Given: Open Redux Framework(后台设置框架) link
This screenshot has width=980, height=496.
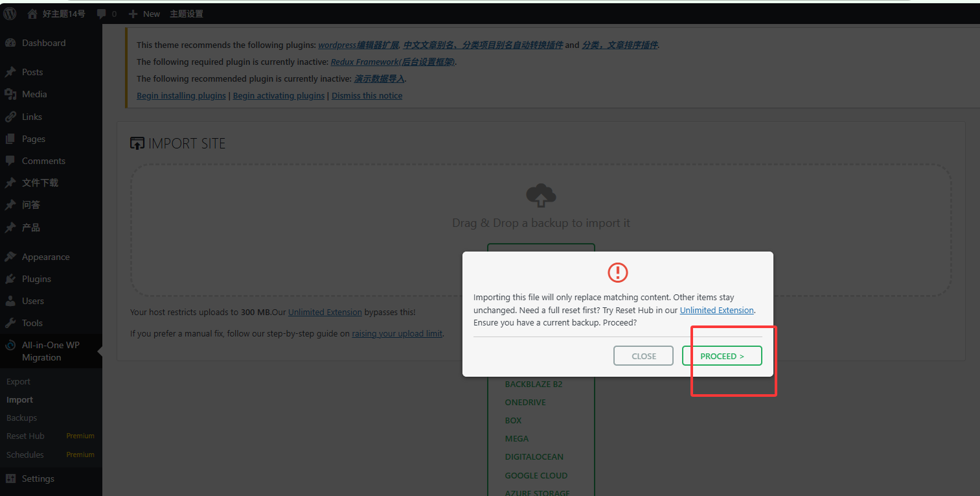Looking at the screenshot, I should tap(393, 62).
